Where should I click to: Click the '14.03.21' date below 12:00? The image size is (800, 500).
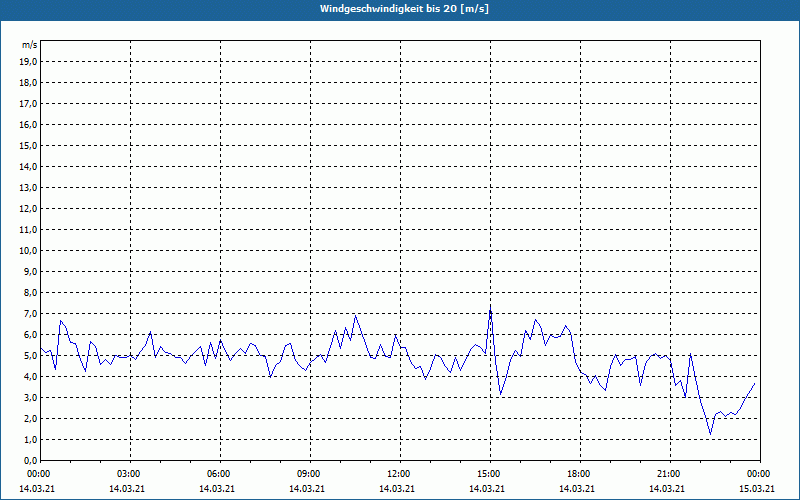(397, 489)
